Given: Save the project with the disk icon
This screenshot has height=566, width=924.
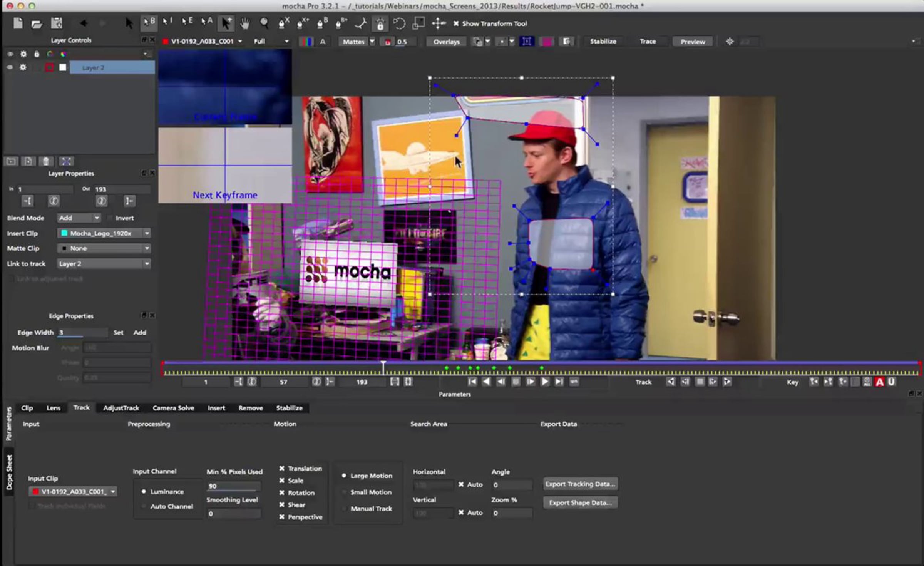Looking at the screenshot, I should click(57, 23).
